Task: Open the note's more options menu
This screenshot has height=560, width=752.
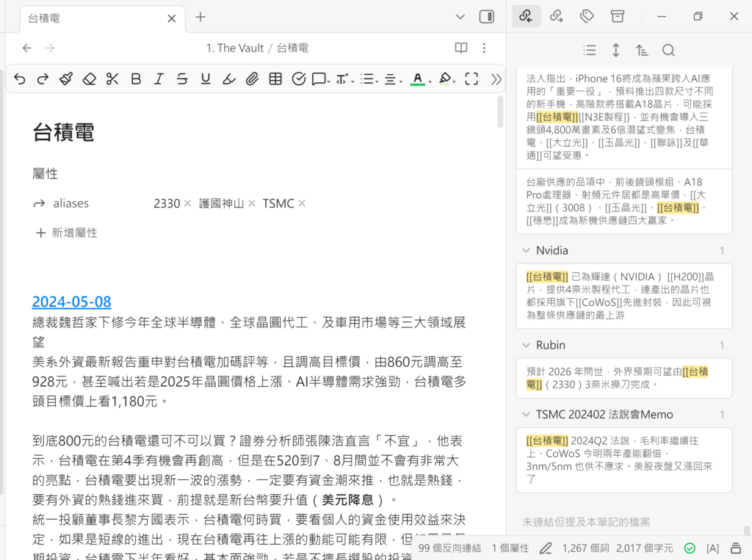Action: pyautogui.click(x=484, y=48)
